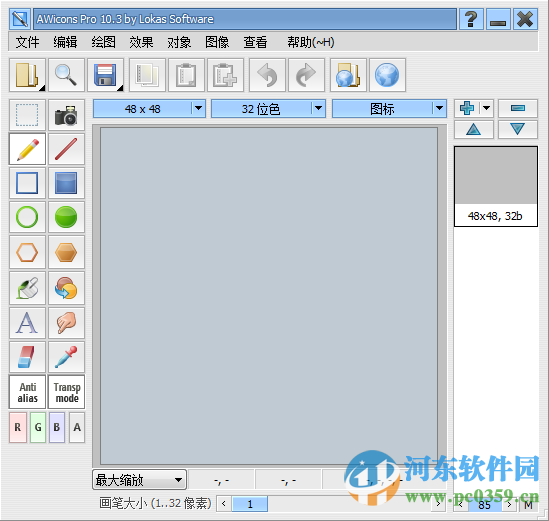Select the yellow Pencil tool
549x521 pixels.
click(x=27, y=149)
